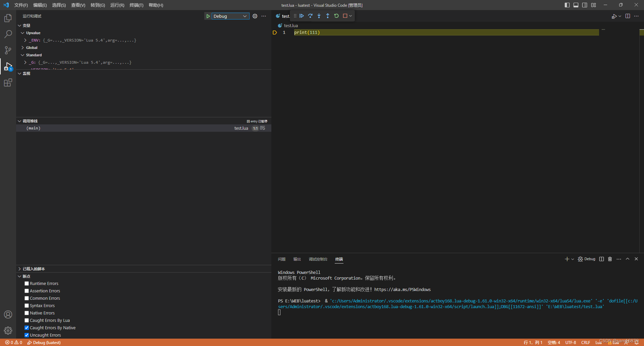The image size is (644, 346).
Task: Open the Search view in sidebar
Action: (8, 34)
